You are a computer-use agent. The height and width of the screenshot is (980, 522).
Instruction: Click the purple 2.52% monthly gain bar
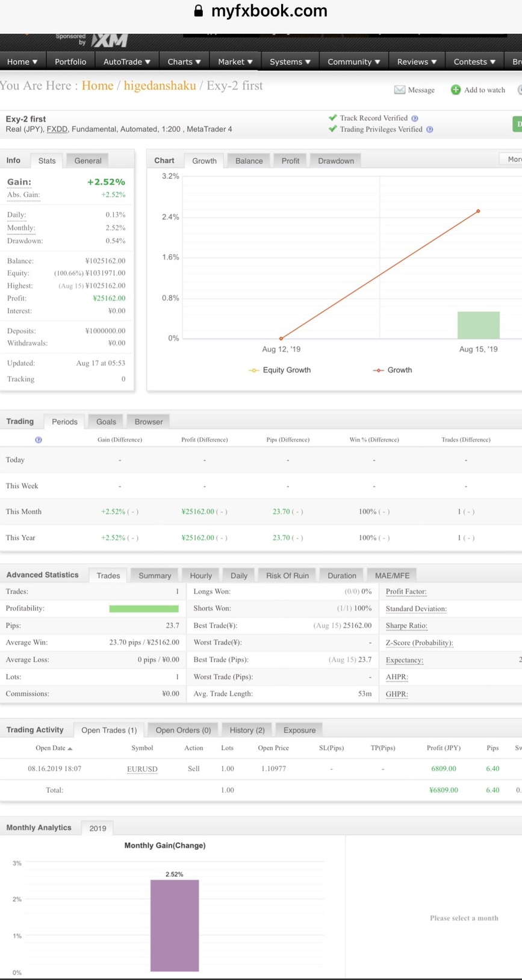pos(175,925)
